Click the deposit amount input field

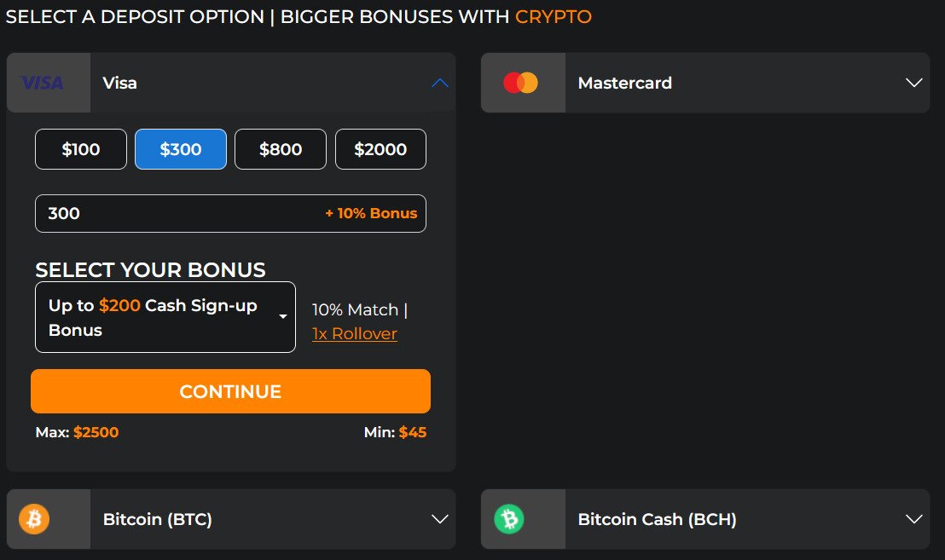230,213
